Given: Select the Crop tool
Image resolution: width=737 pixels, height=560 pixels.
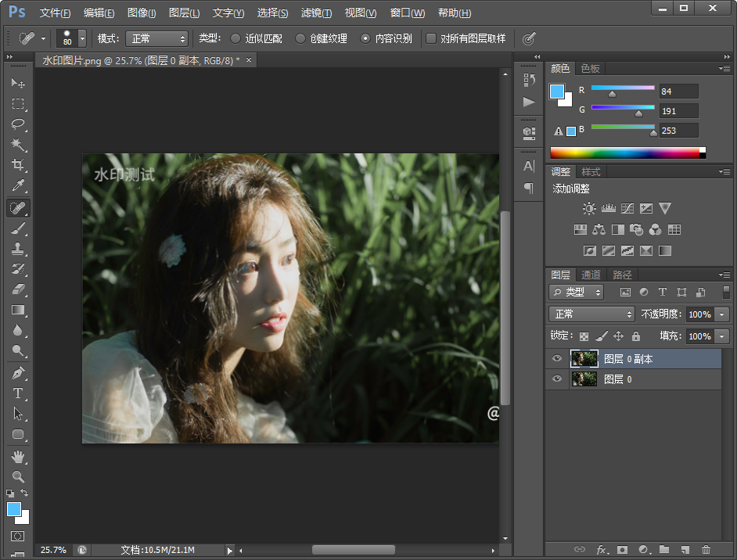Looking at the screenshot, I should 18,165.
